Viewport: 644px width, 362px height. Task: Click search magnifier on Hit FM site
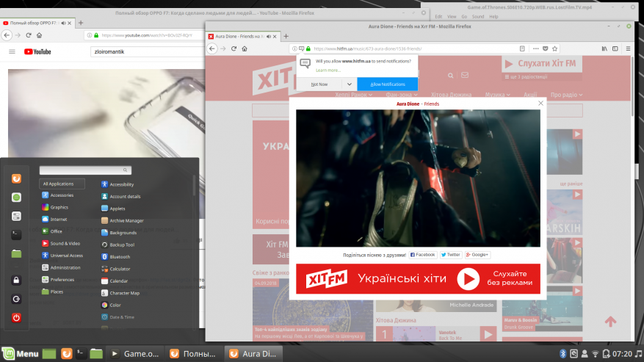tap(451, 76)
